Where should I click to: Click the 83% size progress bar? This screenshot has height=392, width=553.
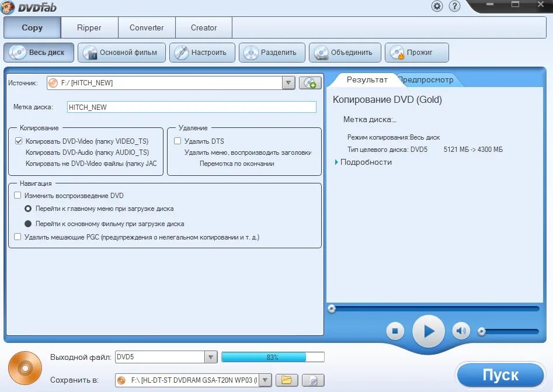[x=273, y=357]
